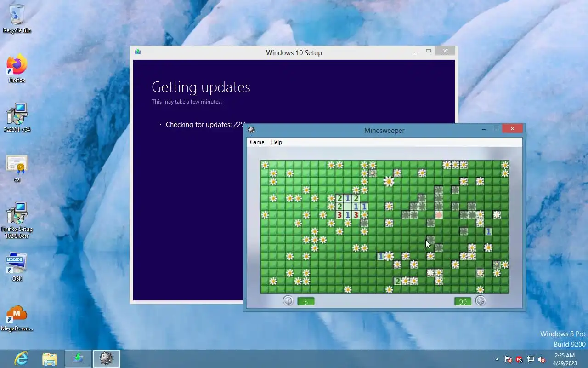Select the 7z2201-x64 installer icon
The image size is (588, 368).
click(17, 118)
